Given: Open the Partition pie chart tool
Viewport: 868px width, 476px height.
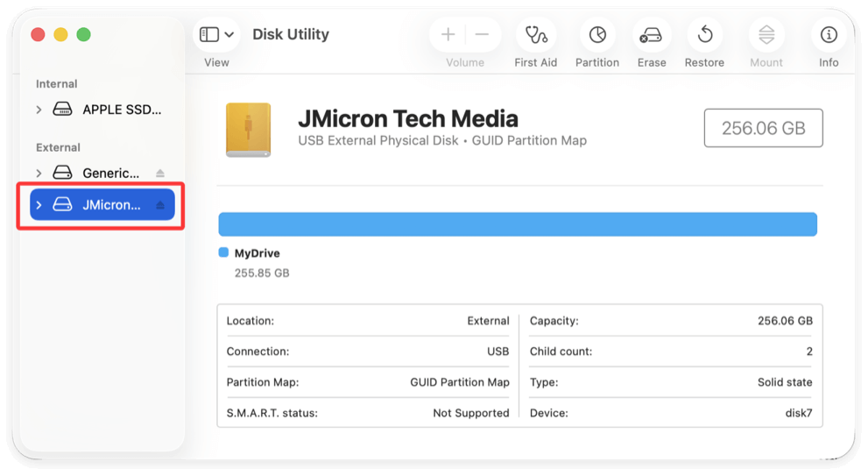Looking at the screenshot, I should click(597, 35).
